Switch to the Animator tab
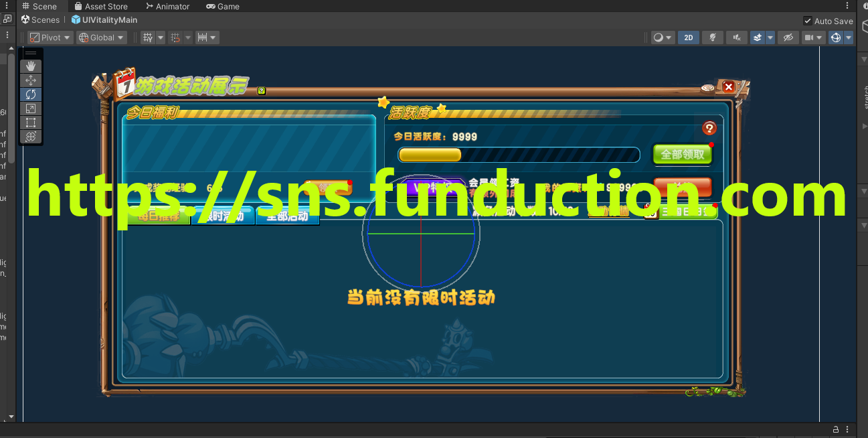Screen dimensions: 868x438 click(x=167, y=6)
